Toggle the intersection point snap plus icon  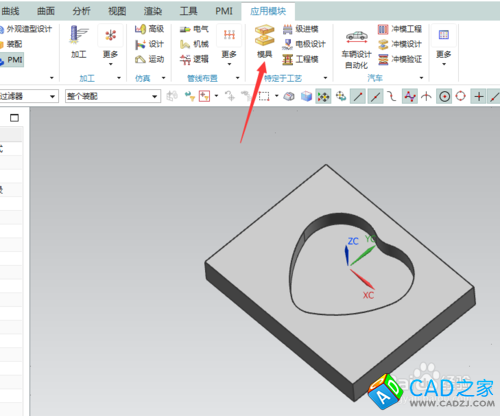(479, 97)
